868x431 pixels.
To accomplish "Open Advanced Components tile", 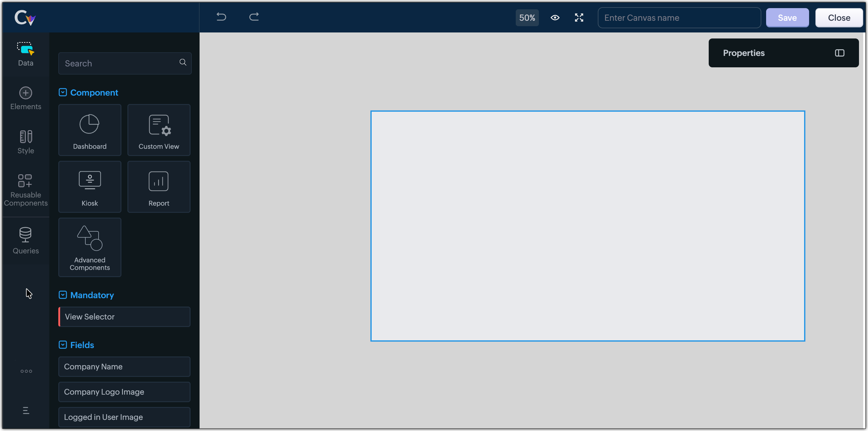I will [x=90, y=247].
